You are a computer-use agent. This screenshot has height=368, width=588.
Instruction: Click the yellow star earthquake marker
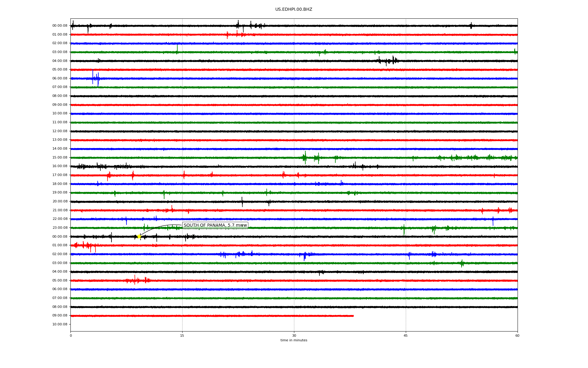(x=139, y=236)
